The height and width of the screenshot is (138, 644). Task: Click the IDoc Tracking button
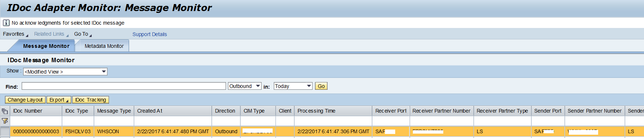[91, 100]
